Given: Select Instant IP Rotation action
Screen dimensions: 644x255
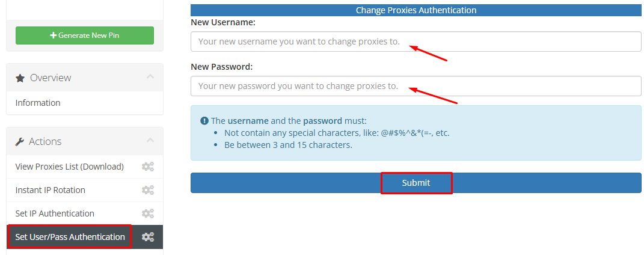Looking at the screenshot, I should 51,190.
